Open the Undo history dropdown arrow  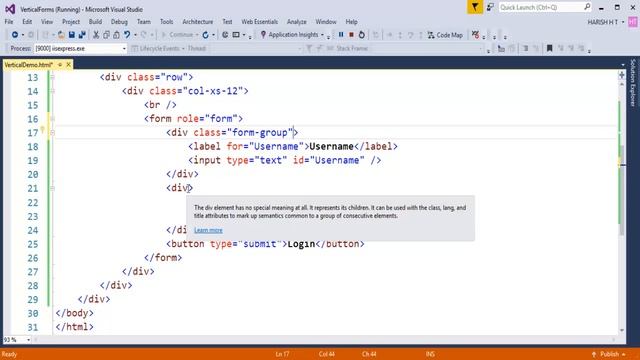point(135,35)
